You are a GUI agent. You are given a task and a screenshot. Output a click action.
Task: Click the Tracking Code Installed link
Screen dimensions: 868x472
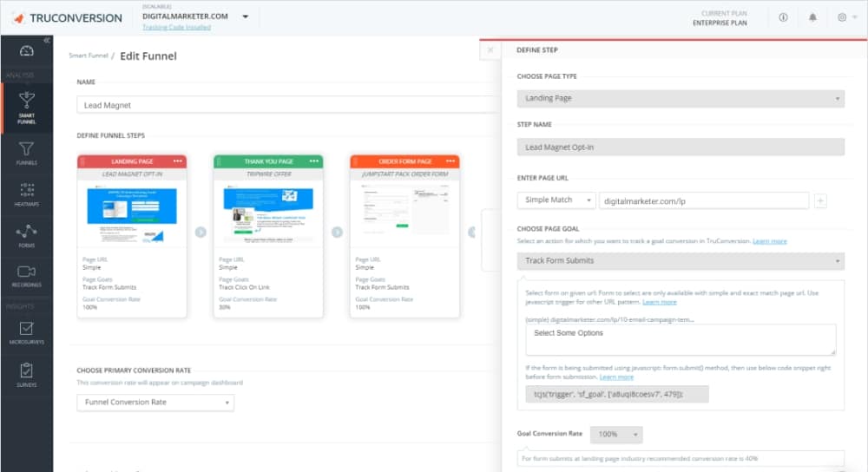coord(176,27)
